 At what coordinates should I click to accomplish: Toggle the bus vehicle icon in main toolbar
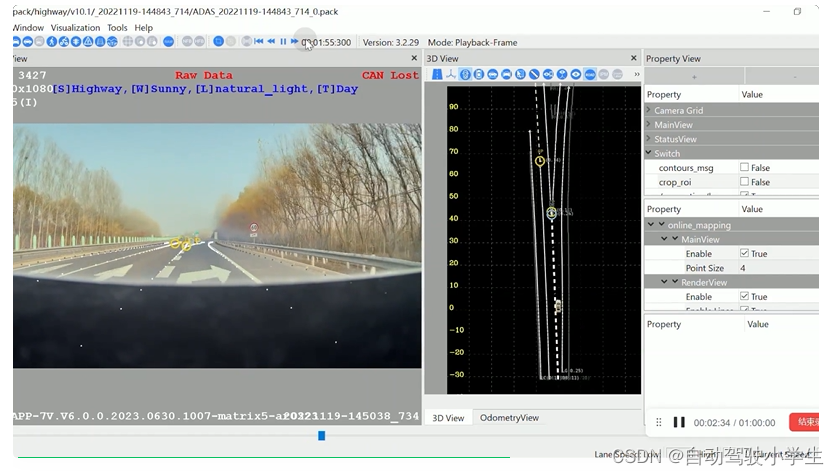(39, 42)
